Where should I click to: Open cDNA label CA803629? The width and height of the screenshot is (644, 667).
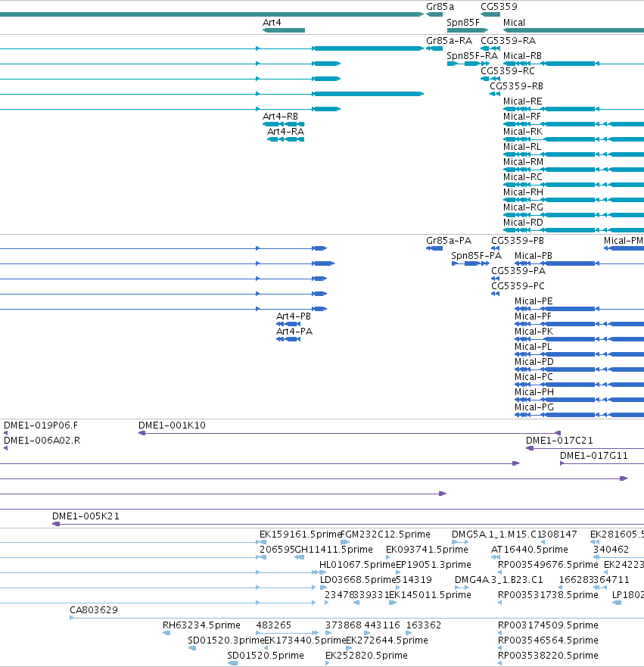[94, 610]
